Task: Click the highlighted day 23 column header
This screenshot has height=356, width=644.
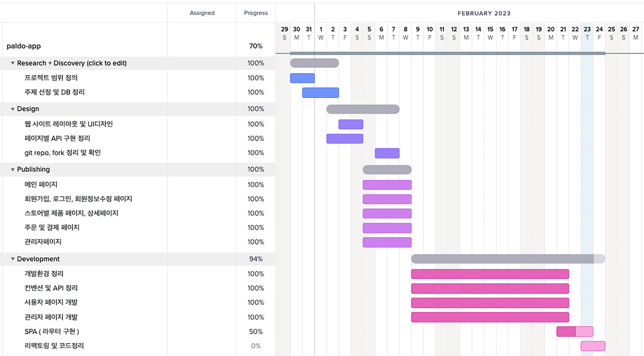Action: tap(587, 33)
